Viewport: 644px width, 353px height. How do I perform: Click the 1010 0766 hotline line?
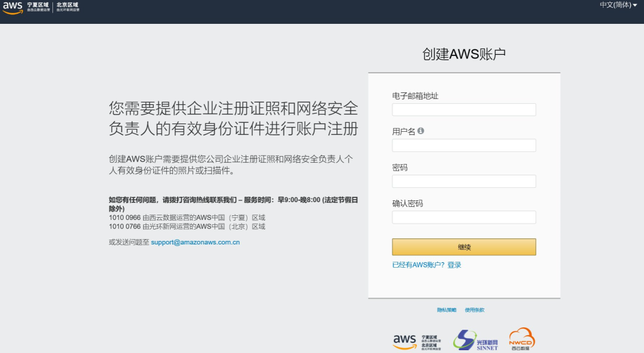pos(187,227)
